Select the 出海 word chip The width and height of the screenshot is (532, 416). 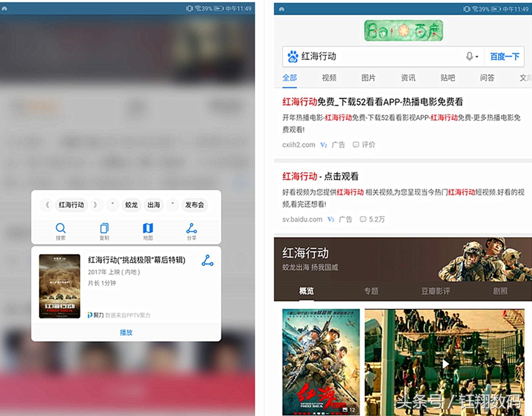point(154,205)
